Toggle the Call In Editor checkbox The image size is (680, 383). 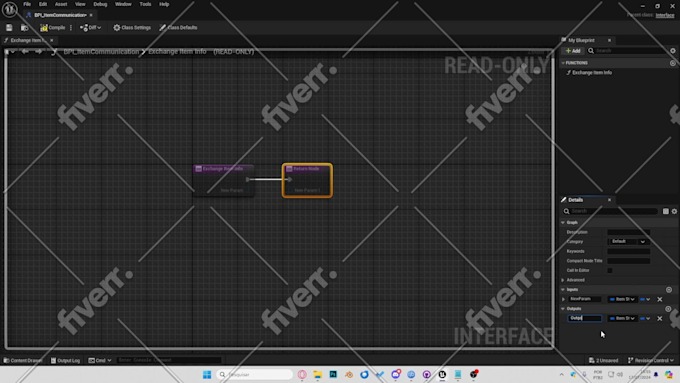click(x=610, y=270)
